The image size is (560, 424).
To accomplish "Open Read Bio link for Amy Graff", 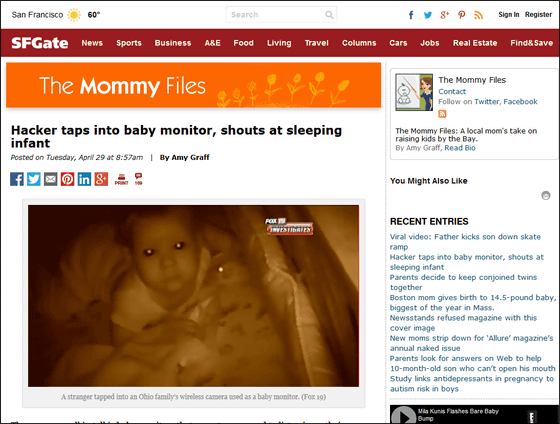I will click(x=460, y=148).
